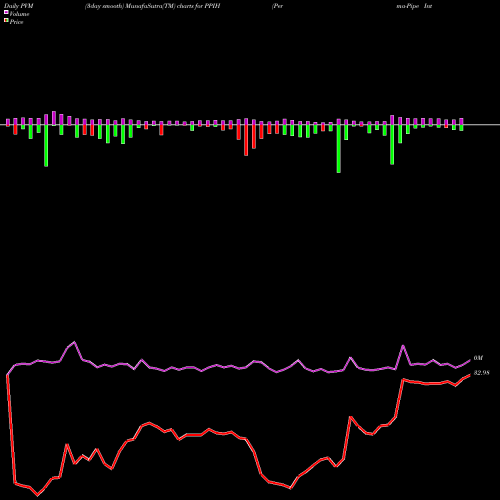Screen dimensions: 500x500
Task: Select the 'Volume' legend label
Action: pos(19,14)
